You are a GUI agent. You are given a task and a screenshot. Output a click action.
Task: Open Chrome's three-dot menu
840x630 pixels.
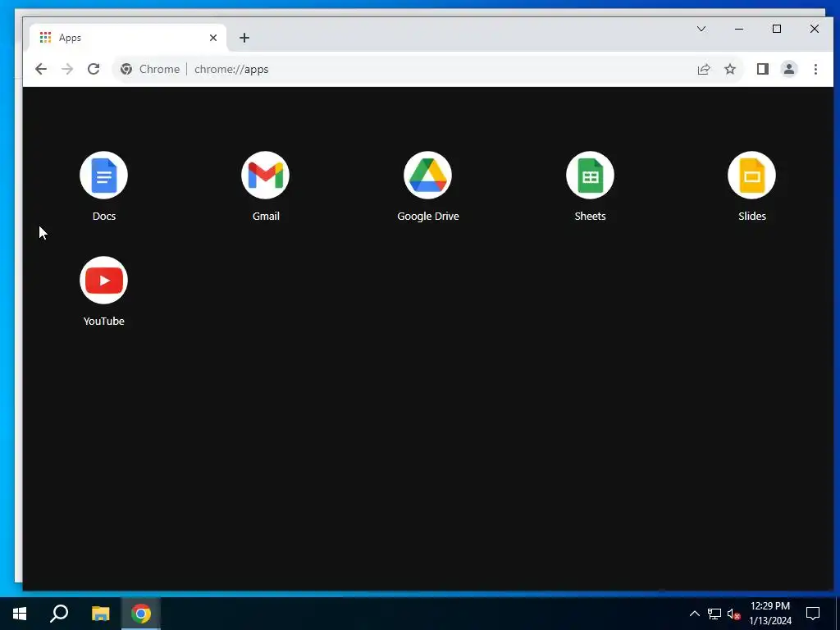(x=815, y=69)
